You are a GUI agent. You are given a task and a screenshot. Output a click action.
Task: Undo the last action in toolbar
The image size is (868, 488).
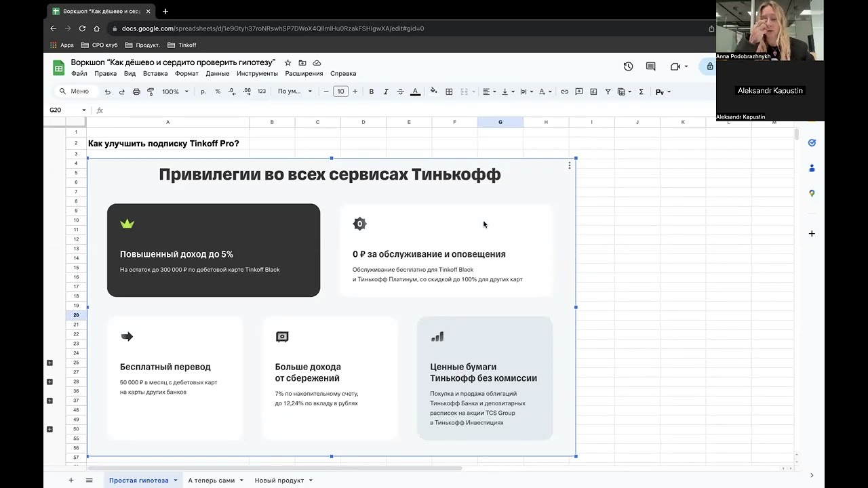(107, 91)
